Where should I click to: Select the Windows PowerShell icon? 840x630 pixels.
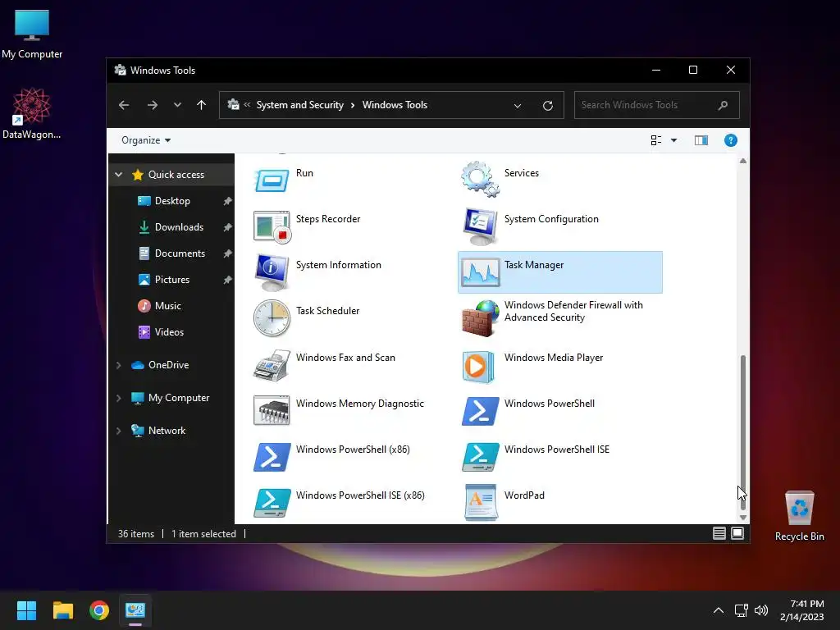pyautogui.click(x=480, y=411)
